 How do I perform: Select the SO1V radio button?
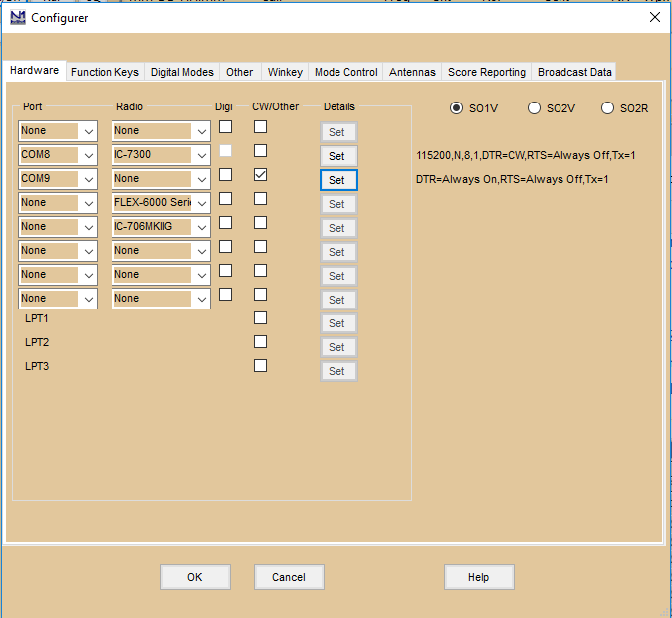474,108
